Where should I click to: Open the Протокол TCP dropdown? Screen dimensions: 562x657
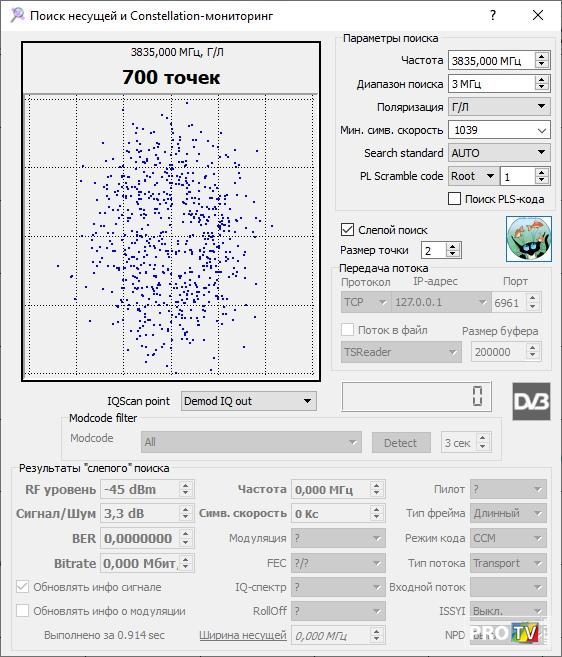(365, 302)
